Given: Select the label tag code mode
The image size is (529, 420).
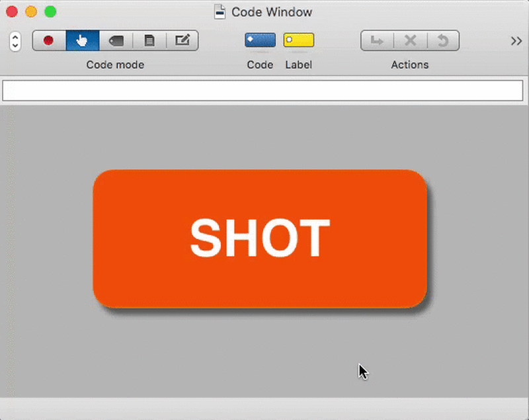Looking at the screenshot, I should click(x=116, y=40).
